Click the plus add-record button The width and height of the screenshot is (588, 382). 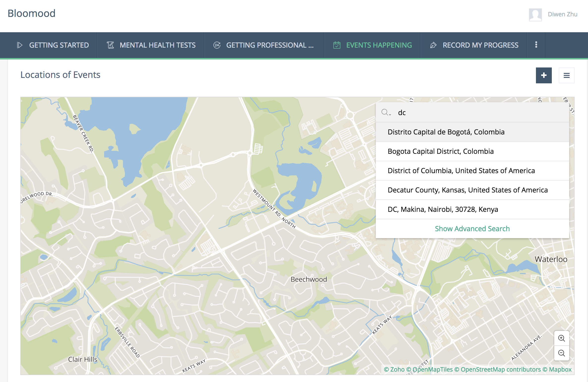[x=544, y=75]
